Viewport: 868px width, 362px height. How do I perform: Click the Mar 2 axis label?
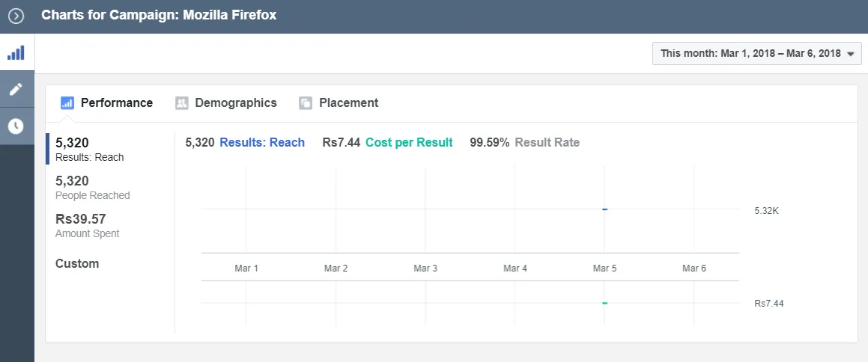(x=336, y=269)
